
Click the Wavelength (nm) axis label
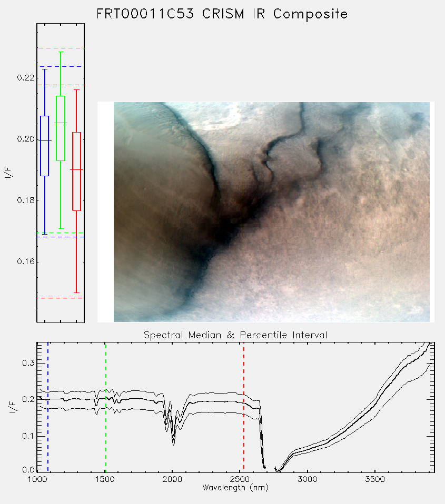[235, 488]
